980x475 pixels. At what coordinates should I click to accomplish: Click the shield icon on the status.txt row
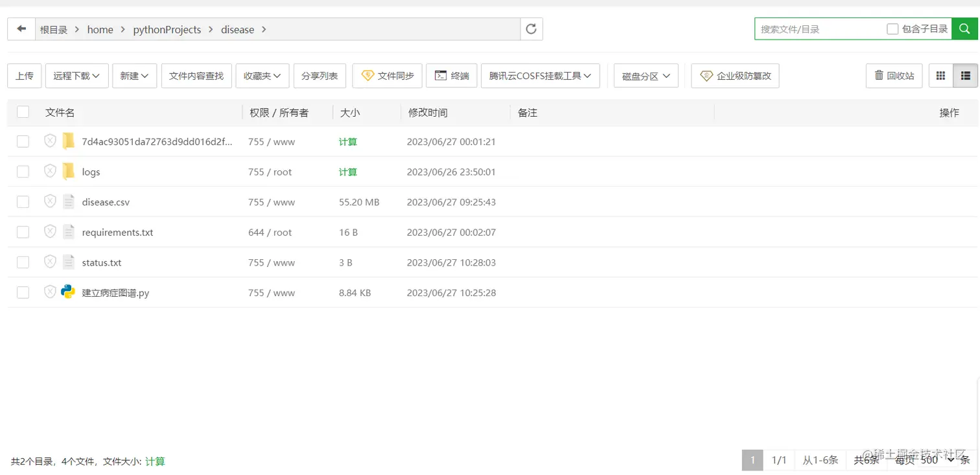50,262
